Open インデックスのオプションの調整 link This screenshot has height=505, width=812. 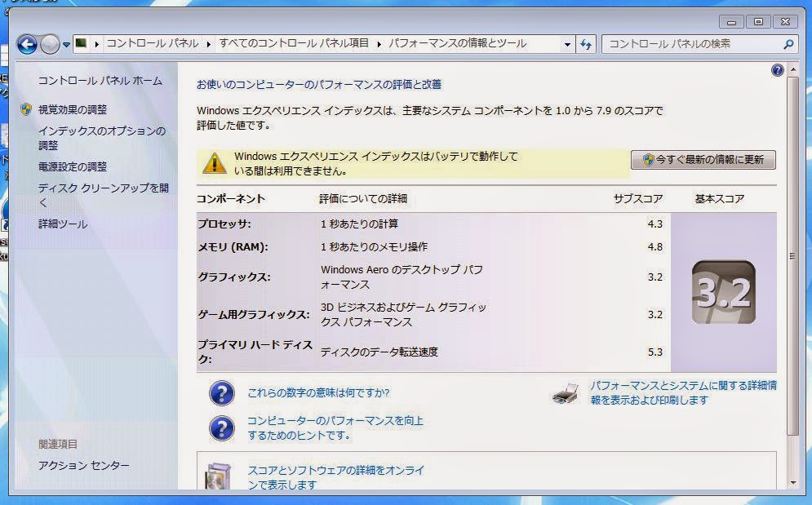click(102, 138)
